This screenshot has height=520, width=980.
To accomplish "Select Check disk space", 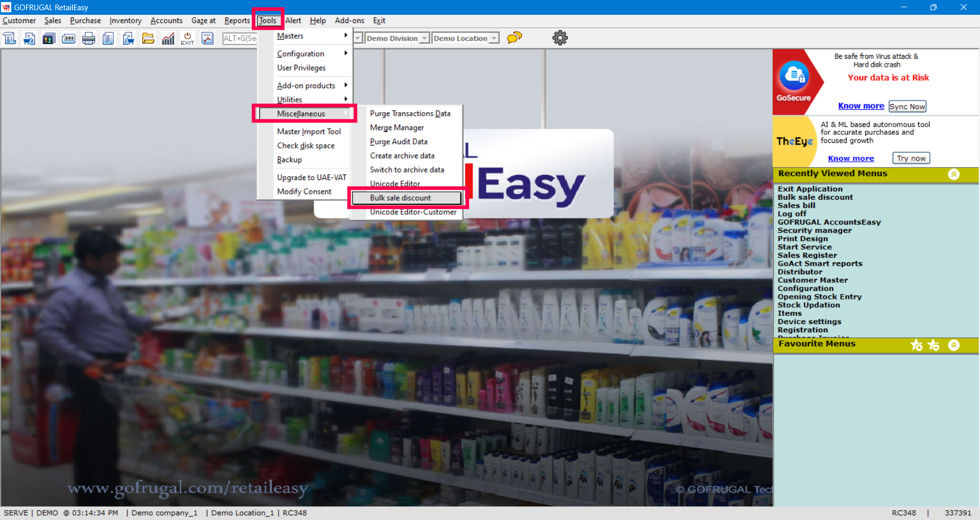I will pyautogui.click(x=305, y=145).
